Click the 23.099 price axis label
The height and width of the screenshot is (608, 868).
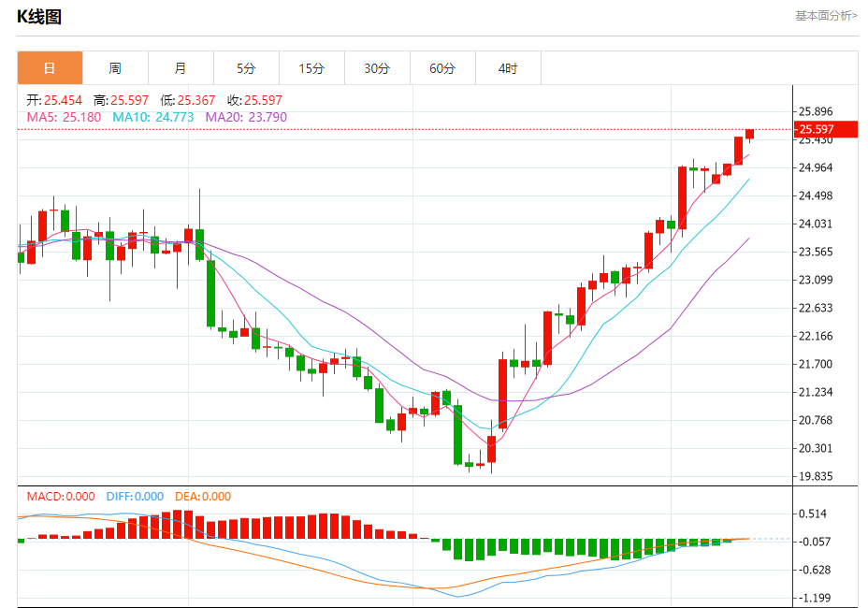pyautogui.click(x=816, y=281)
